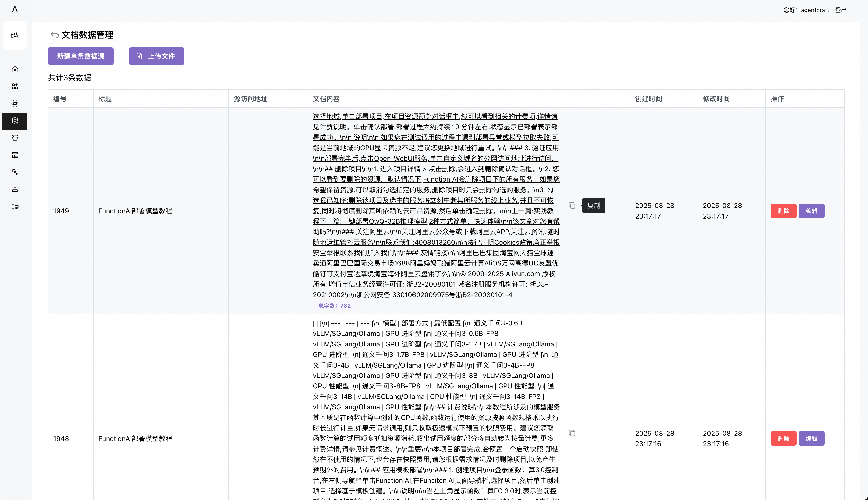This screenshot has width=868, height=500.
Task: Click the back arrow beside 文档数据管理
Action: (55, 35)
